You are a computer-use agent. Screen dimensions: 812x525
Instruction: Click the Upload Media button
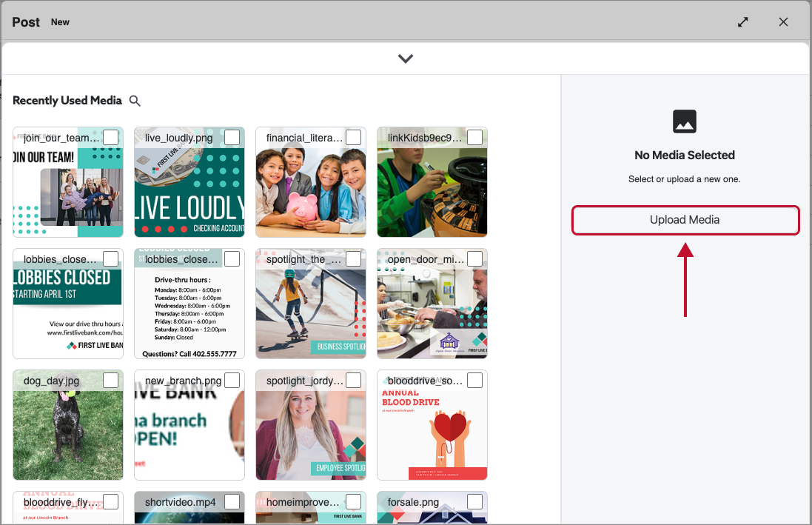click(x=685, y=220)
